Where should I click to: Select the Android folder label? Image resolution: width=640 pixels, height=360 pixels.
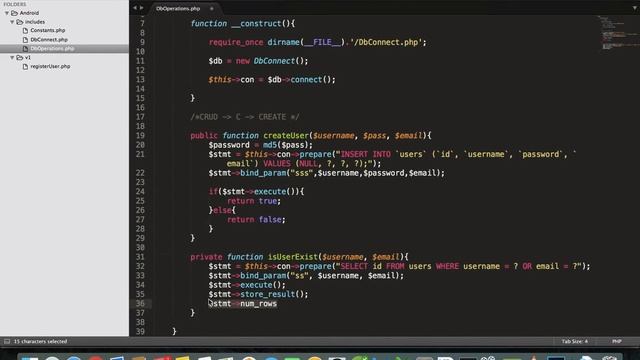[29, 13]
